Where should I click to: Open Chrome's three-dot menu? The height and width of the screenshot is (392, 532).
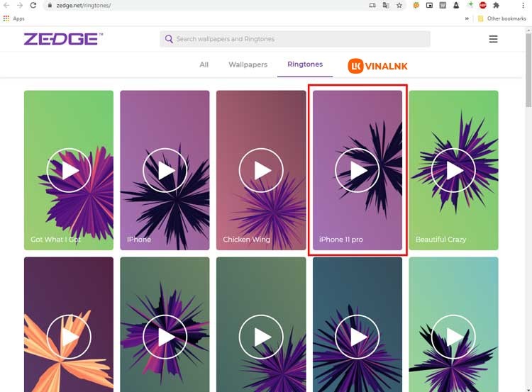coord(523,5)
